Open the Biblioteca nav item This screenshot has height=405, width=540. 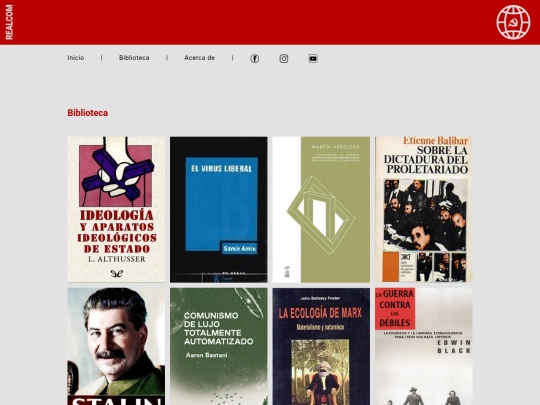(134, 58)
